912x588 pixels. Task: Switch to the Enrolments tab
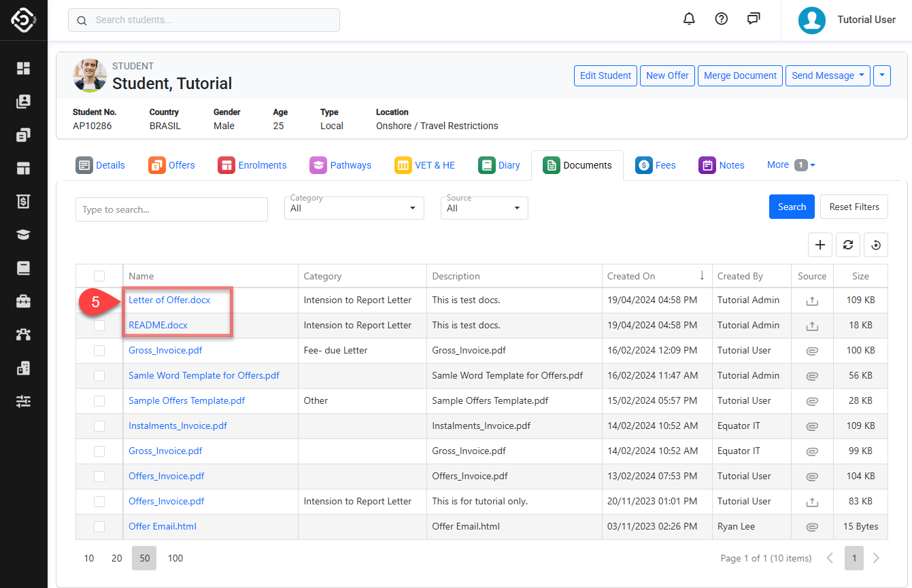(x=252, y=165)
